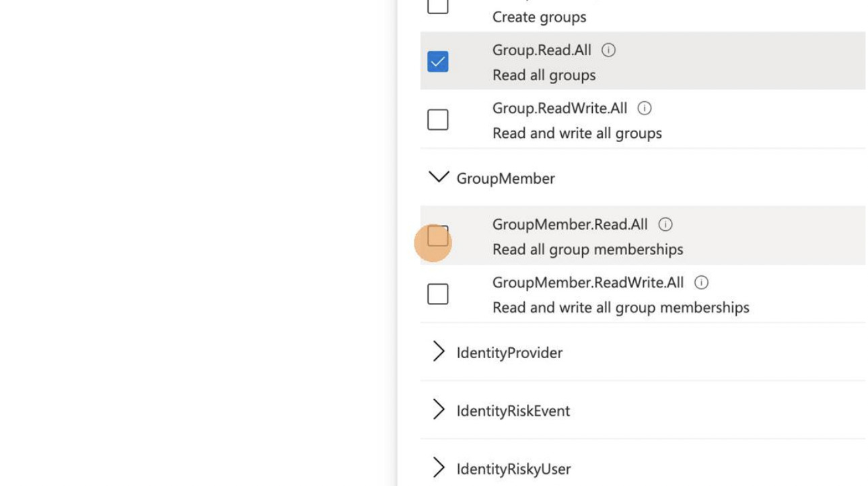The image size is (868, 486).
Task: Uncheck the Group.Read.All permission
Action: 437,61
